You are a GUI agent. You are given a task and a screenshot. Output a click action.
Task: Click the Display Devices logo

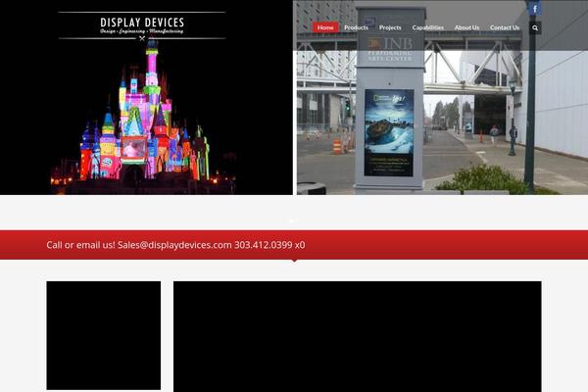click(x=142, y=25)
